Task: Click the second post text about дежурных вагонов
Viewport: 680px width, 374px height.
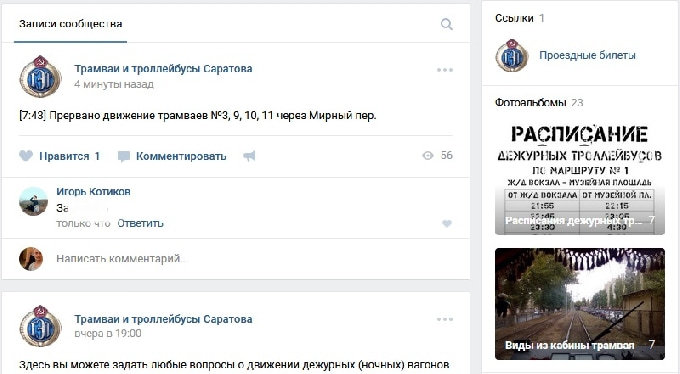Action: [234, 364]
